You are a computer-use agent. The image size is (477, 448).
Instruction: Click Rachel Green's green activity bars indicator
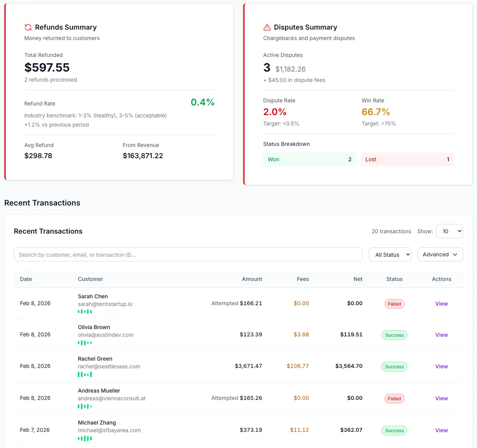point(85,374)
